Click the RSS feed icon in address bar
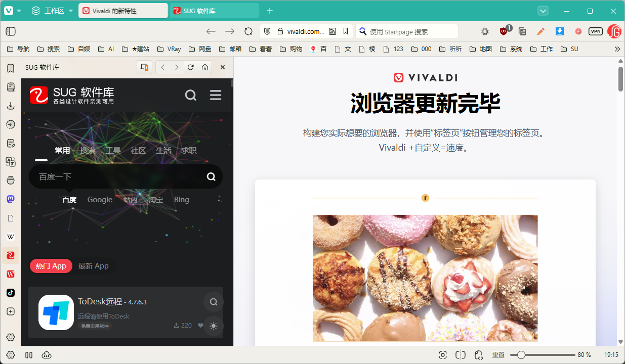Image resolution: width=625 pixels, height=364 pixels. [332, 31]
